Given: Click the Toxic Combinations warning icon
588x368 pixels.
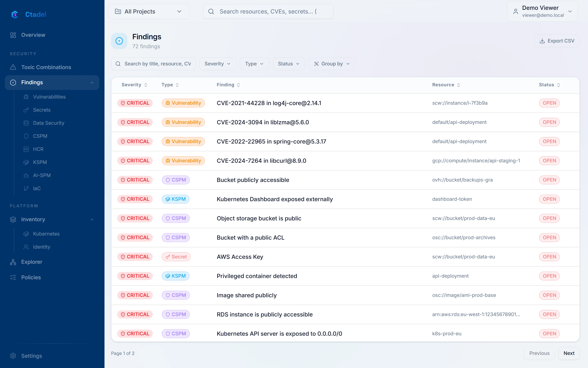Looking at the screenshot, I should (13, 67).
